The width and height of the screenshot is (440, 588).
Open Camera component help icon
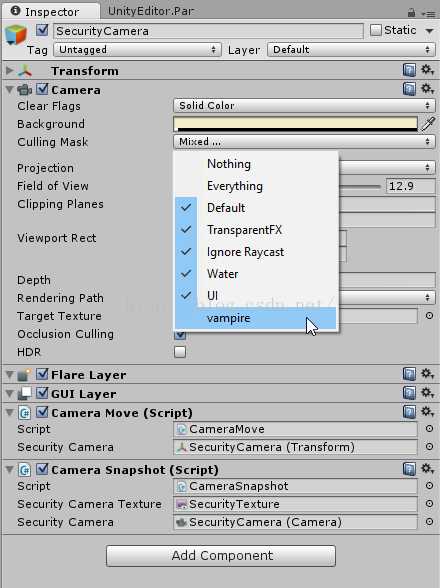point(409,89)
